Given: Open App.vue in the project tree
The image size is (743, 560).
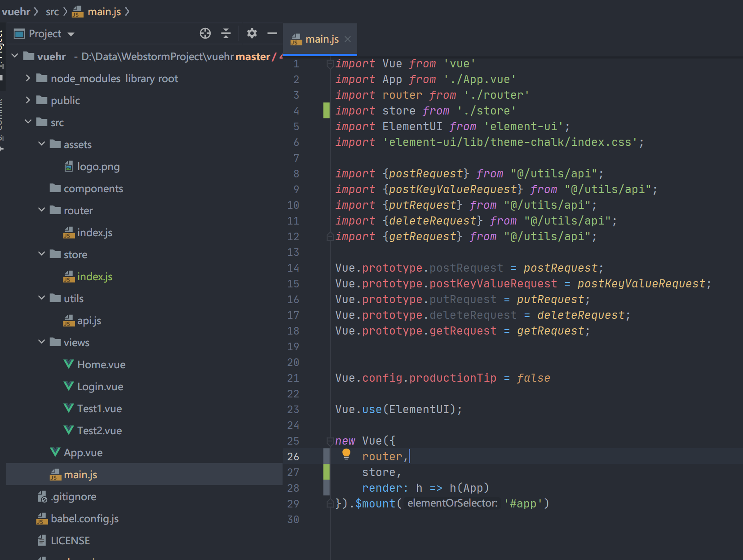Looking at the screenshot, I should coord(83,453).
